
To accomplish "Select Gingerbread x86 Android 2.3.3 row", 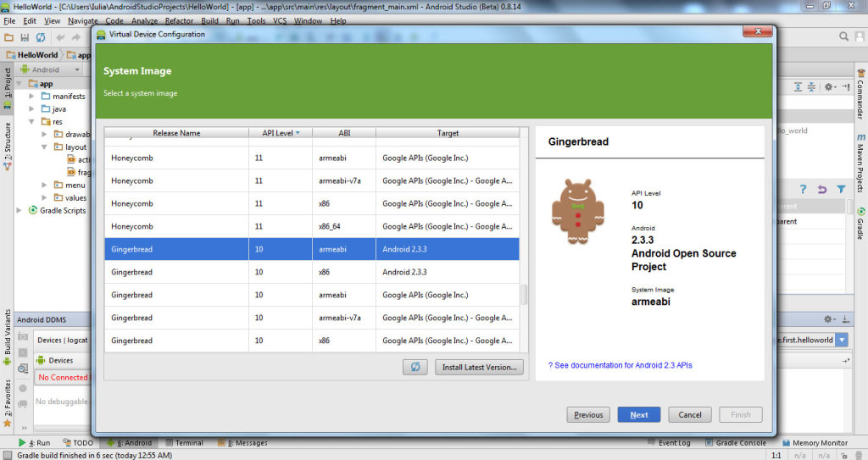I will pyautogui.click(x=312, y=272).
